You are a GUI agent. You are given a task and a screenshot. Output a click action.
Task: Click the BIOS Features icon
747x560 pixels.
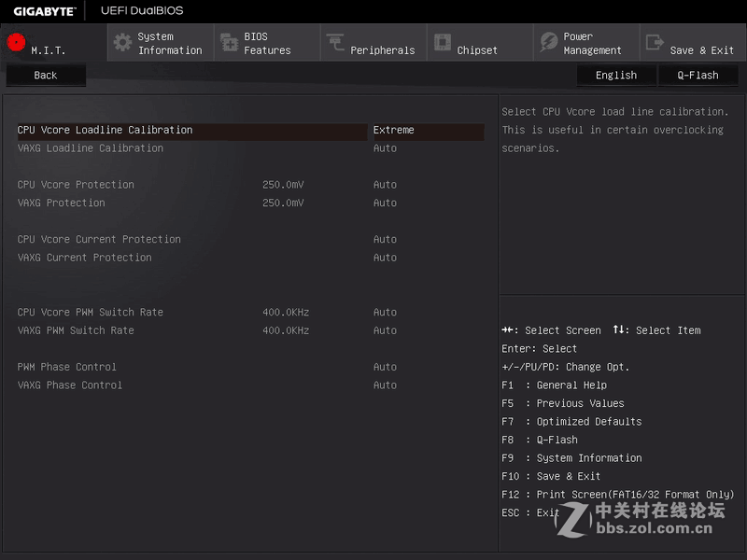[229, 41]
